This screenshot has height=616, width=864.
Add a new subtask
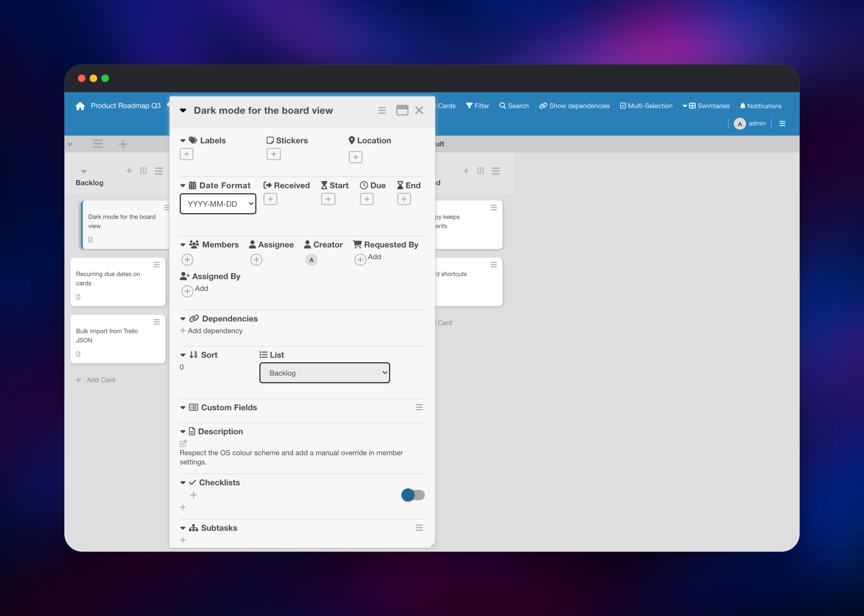pos(183,540)
